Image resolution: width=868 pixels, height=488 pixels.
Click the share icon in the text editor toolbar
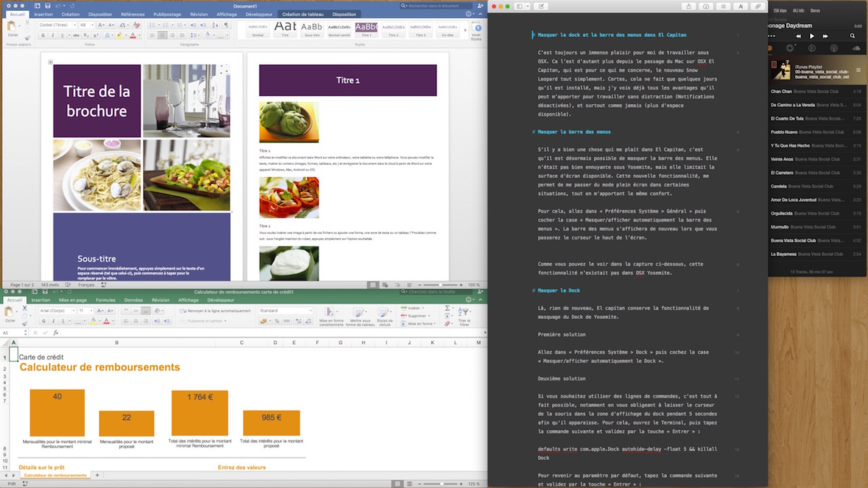688,7
